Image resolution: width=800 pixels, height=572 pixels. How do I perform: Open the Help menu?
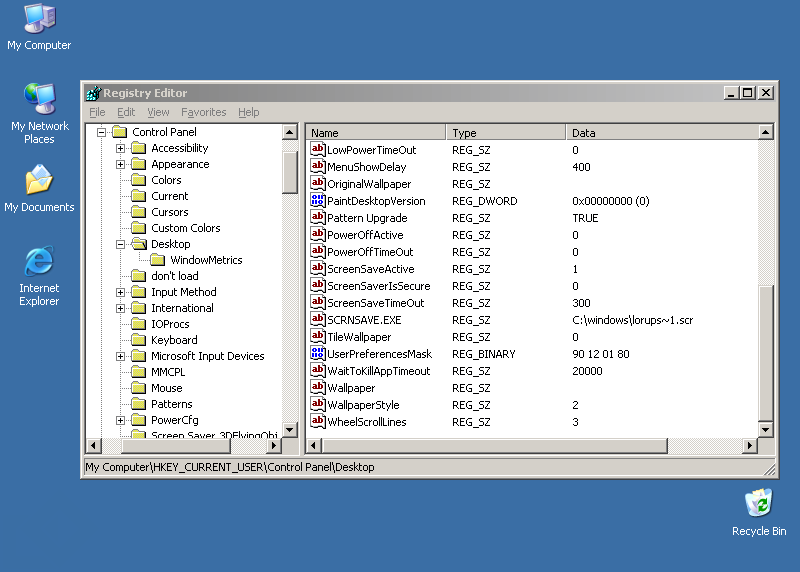point(248,112)
